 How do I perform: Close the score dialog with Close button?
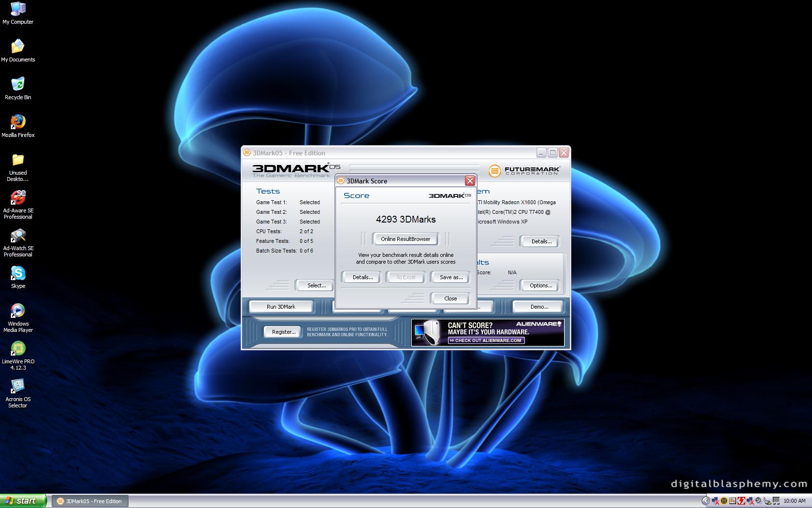[x=450, y=299]
